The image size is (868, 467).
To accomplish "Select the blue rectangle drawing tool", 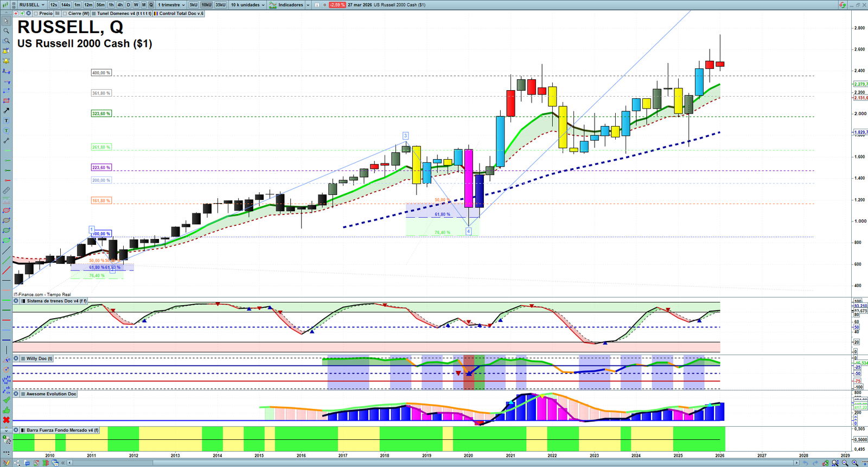I will pos(6,91).
